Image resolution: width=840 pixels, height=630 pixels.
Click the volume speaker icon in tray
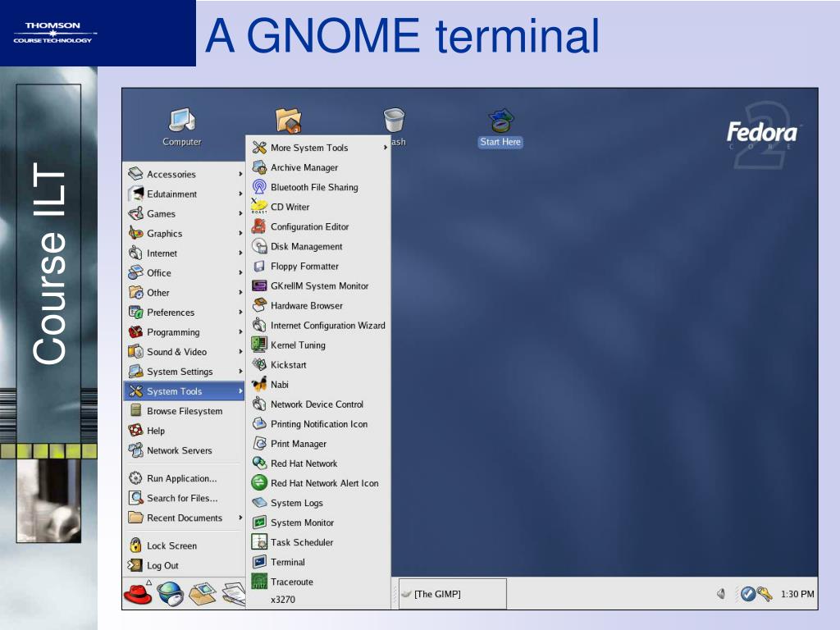(721, 593)
